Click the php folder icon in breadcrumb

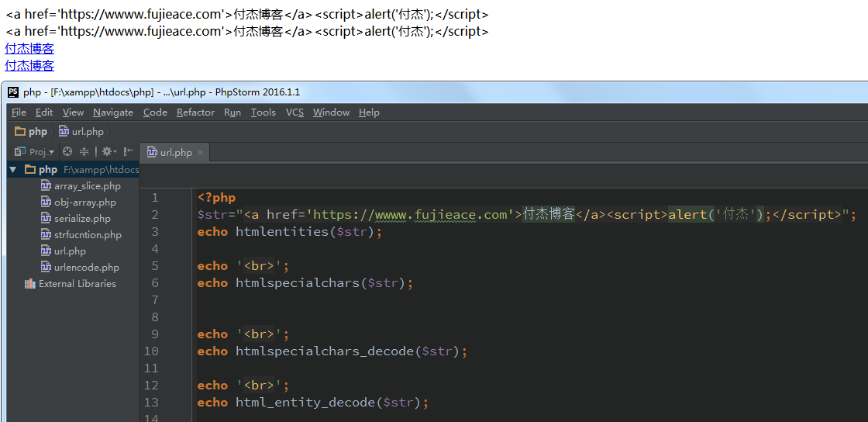[x=20, y=132]
